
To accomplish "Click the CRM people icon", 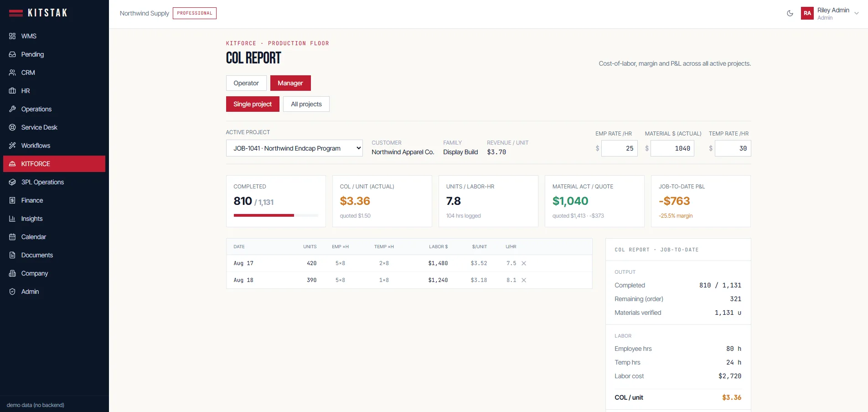I will pos(12,73).
